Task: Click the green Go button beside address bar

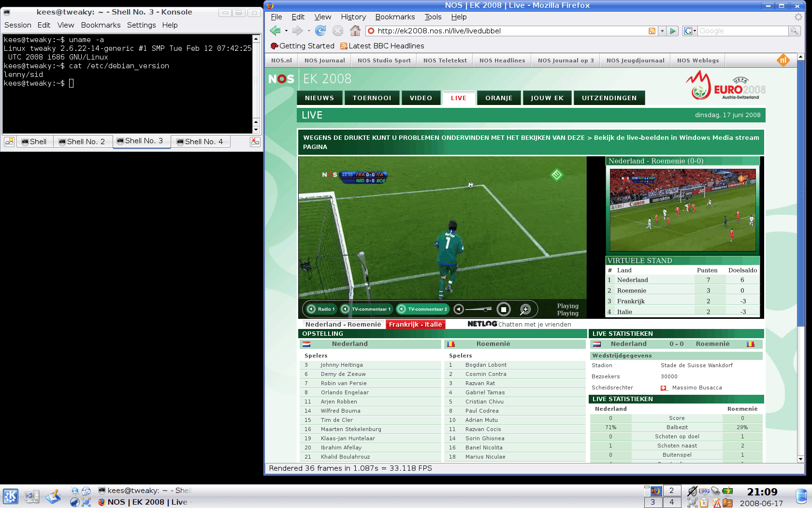Action: pos(673,31)
